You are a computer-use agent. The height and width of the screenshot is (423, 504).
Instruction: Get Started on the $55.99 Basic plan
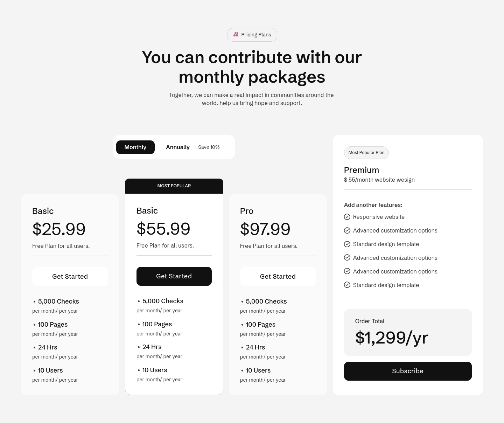click(x=174, y=276)
